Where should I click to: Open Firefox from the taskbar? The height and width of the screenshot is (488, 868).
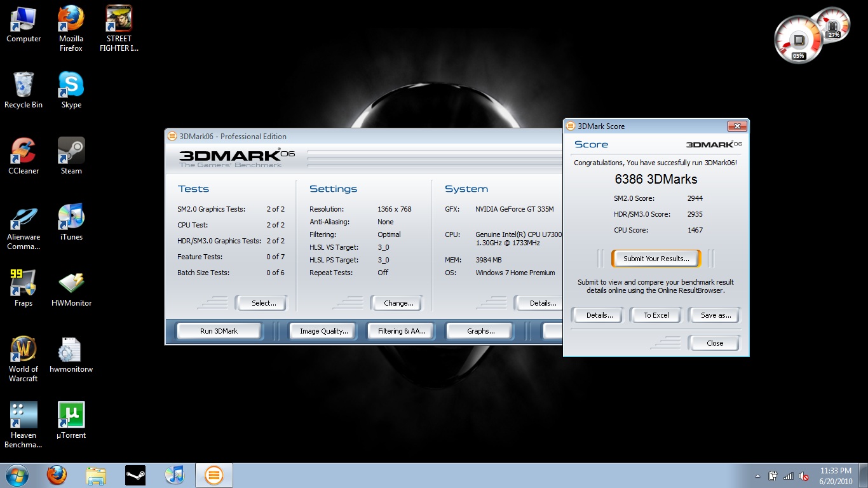57,475
